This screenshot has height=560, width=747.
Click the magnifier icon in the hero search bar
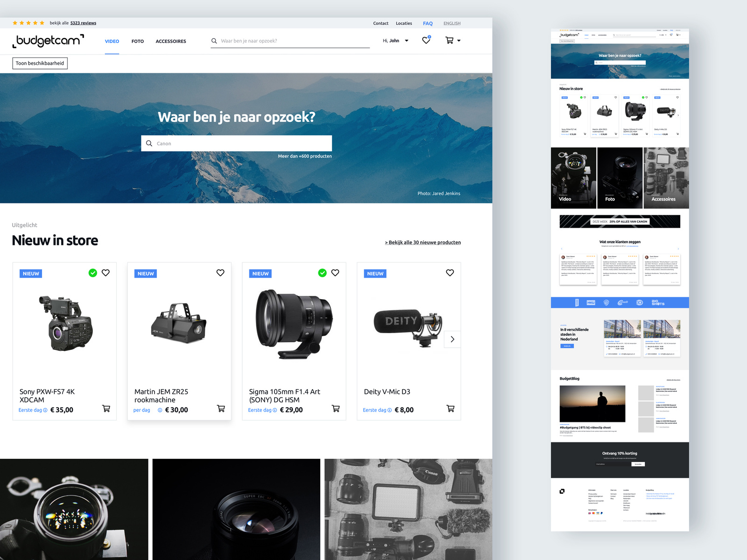149,143
